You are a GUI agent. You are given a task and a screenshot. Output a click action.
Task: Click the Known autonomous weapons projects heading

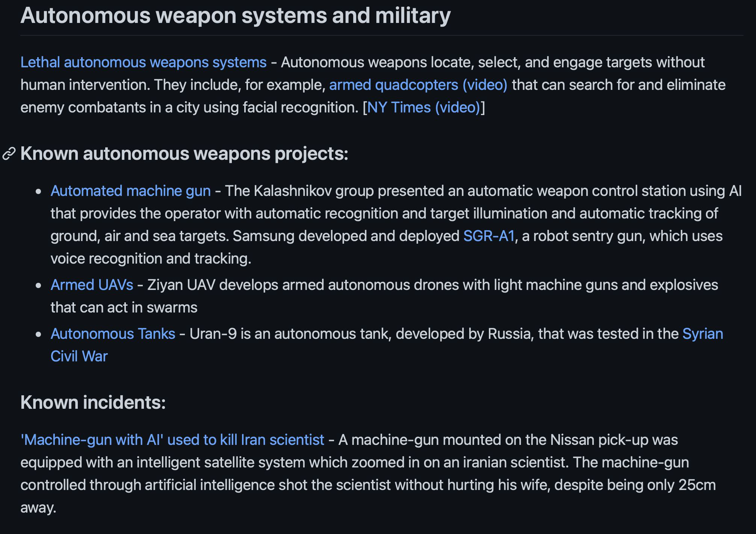tap(184, 154)
